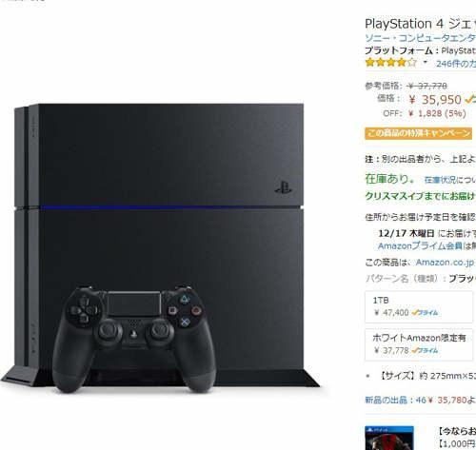The height and width of the screenshot is (450, 476).
Task: Click the DualShock controller in the product photo
Action: tap(134, 339)
